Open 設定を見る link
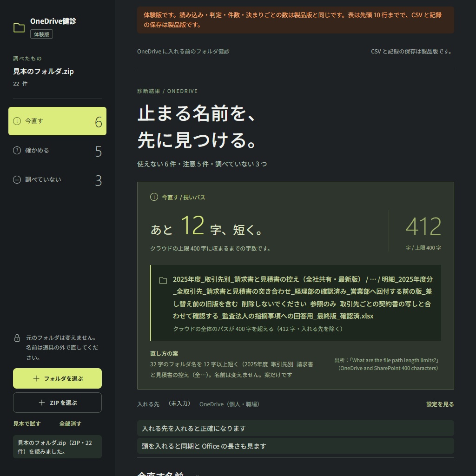 tap(440, 404)
